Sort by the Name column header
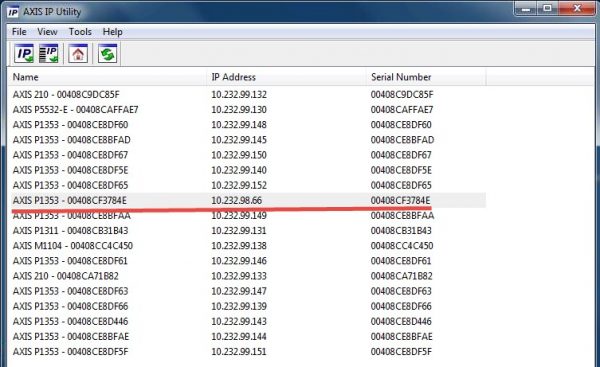 click(x=107, y=77)
